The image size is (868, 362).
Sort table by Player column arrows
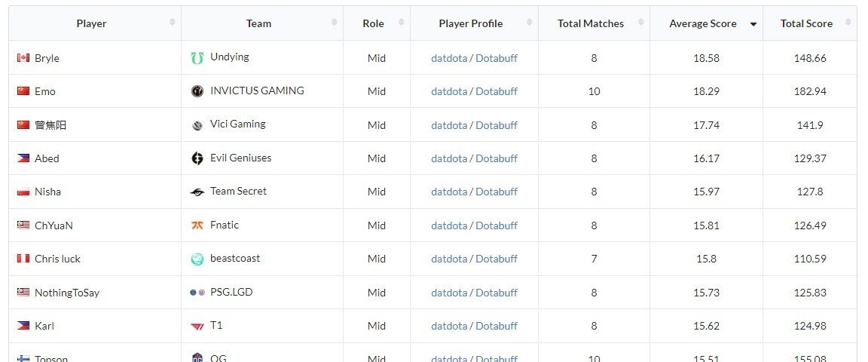pyautogui.click(x=172, y=22)
